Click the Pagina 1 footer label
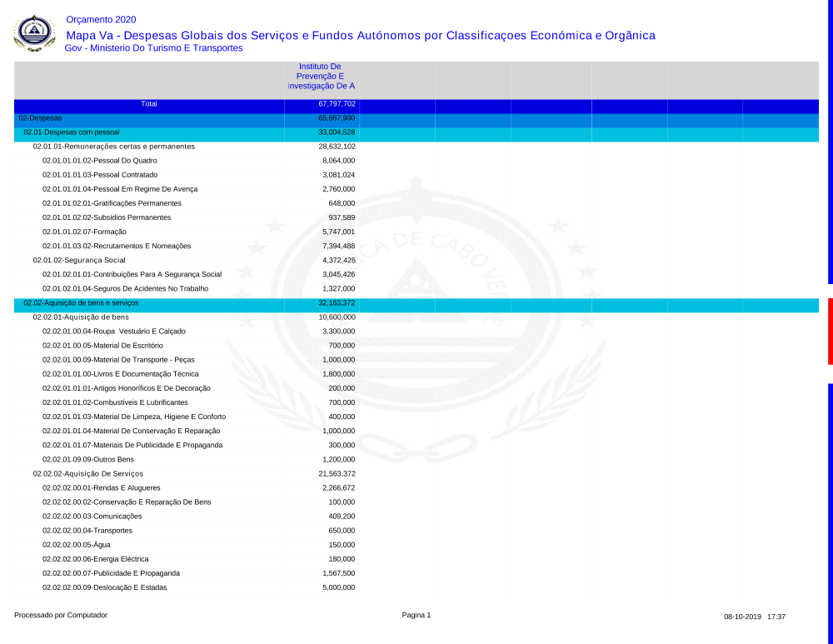833x644 pixels. coord(416,616)
